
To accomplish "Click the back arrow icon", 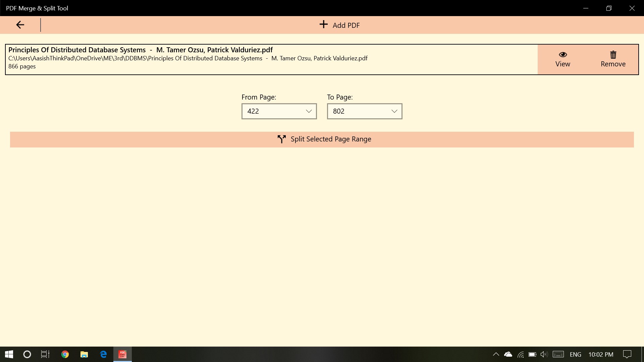I will [20, 25].
